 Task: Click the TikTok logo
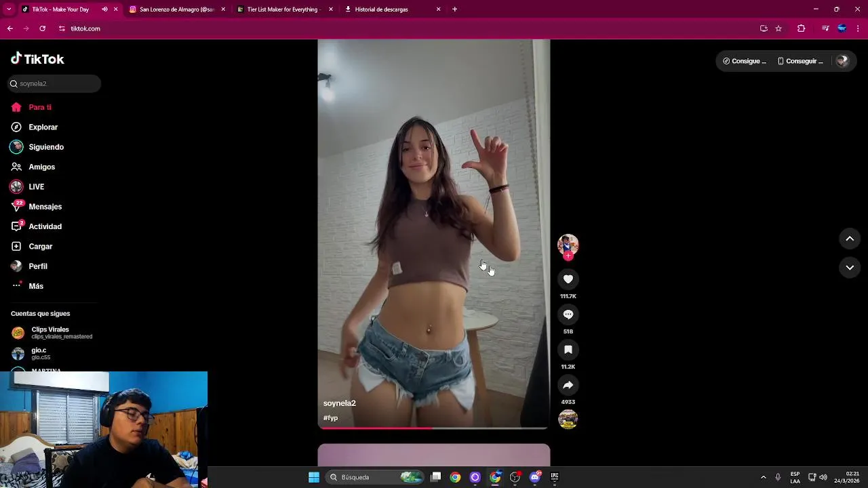(37, 59)
